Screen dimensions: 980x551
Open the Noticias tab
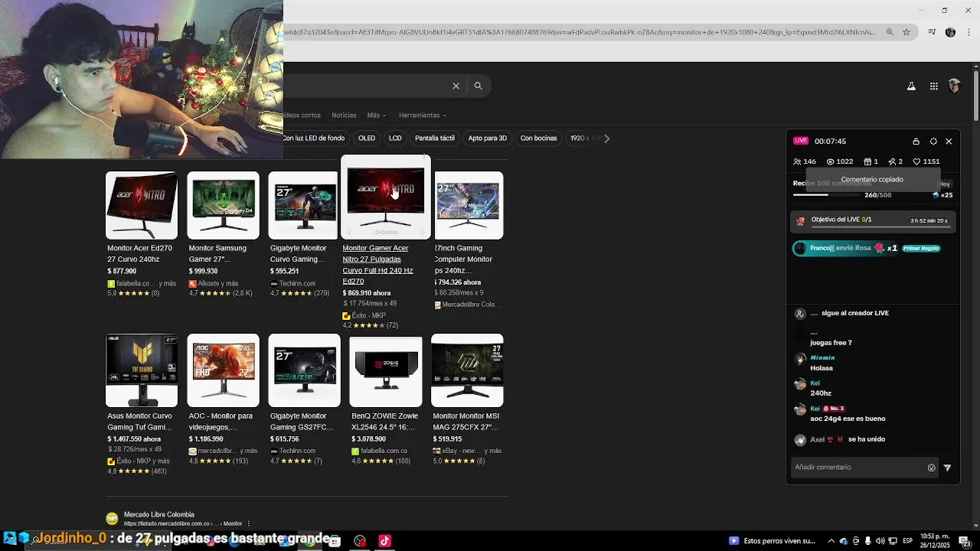click(344, 115)
